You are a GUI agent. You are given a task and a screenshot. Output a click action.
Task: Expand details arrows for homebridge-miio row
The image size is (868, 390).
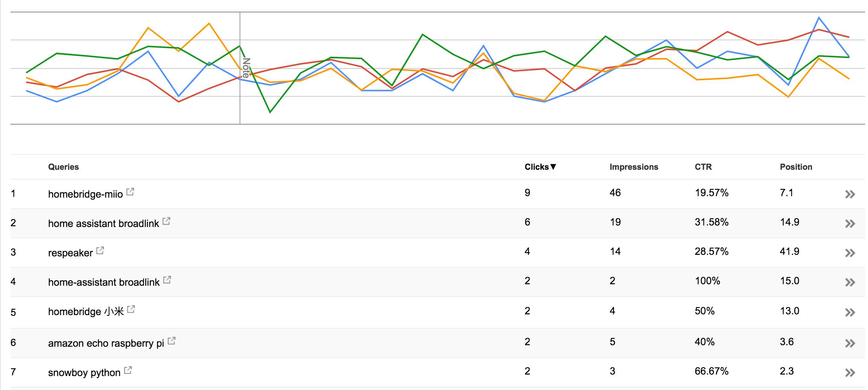pos(850,194)
